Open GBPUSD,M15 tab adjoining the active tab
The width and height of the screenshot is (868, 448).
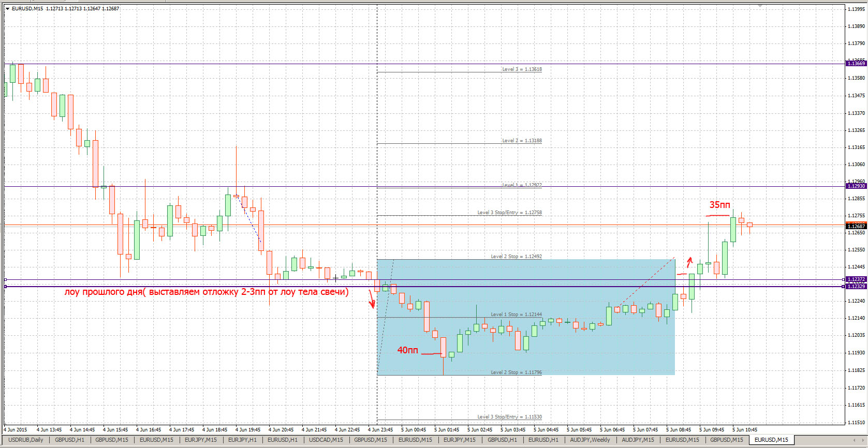pyautogui.click(x=727, y=440)
